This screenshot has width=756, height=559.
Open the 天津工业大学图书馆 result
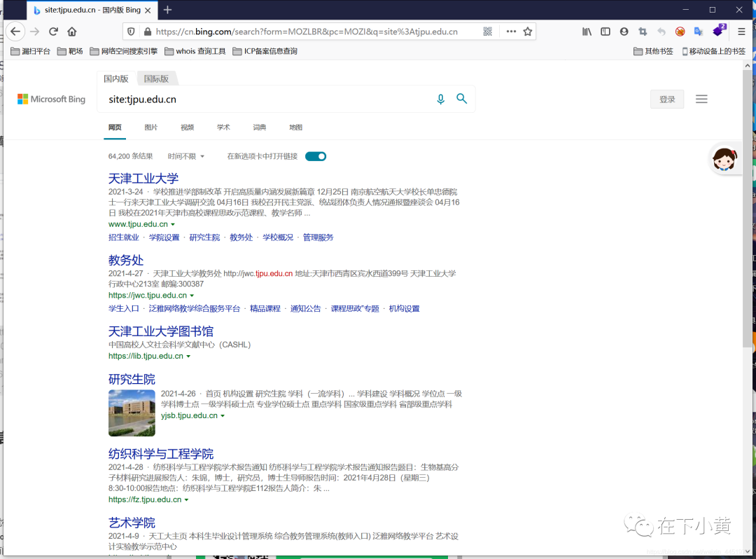160,331
